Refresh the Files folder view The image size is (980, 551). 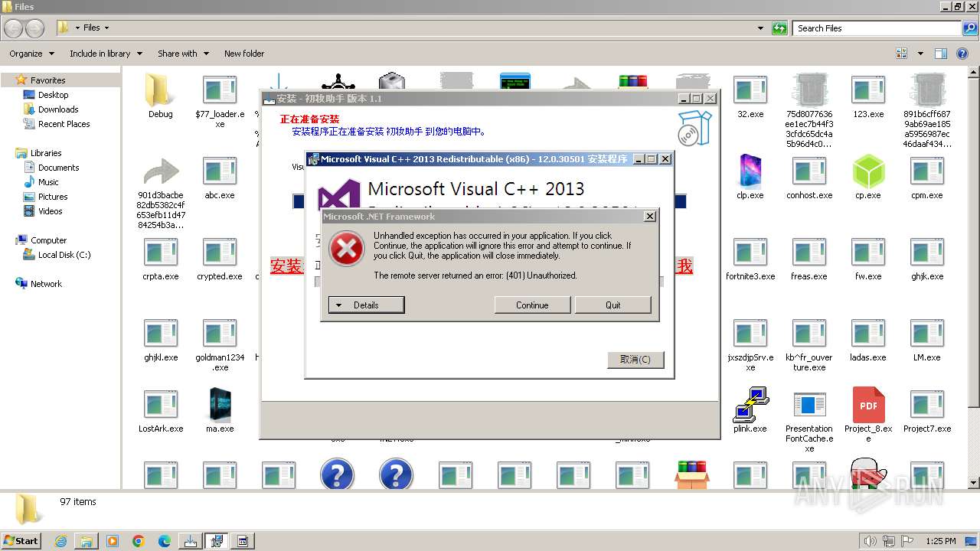tap(779, 28)
